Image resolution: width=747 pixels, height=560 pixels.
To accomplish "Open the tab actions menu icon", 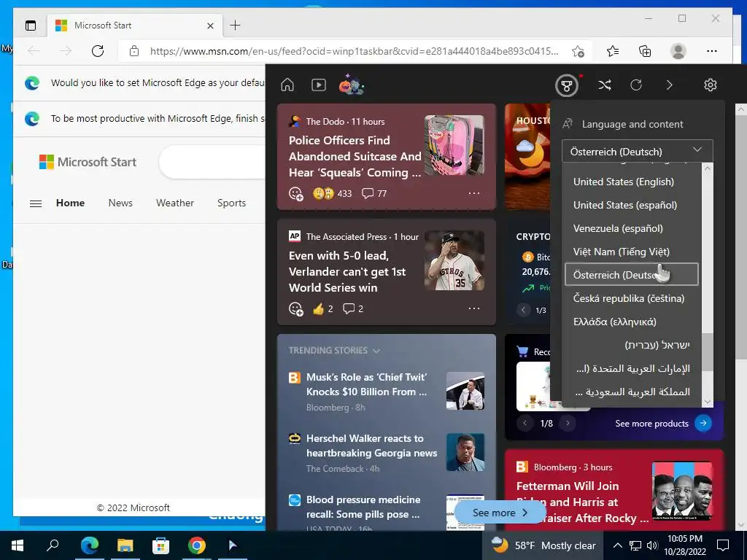I will [31, 26].
